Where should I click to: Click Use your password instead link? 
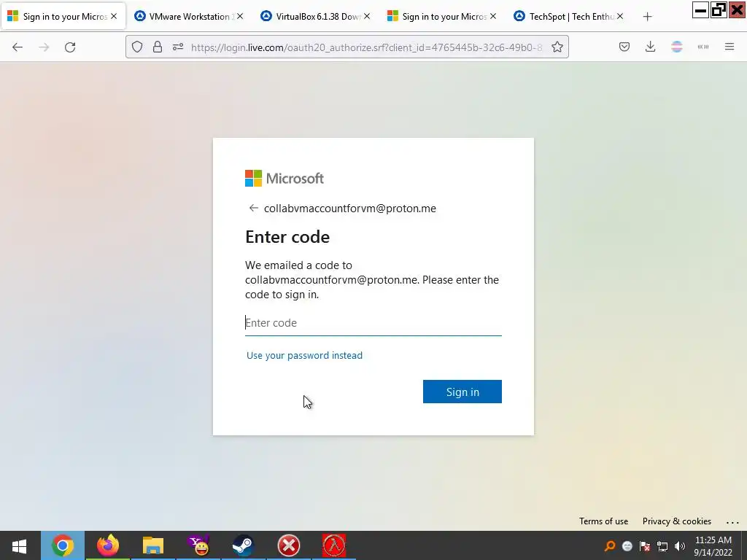click(x=304, y=355)
